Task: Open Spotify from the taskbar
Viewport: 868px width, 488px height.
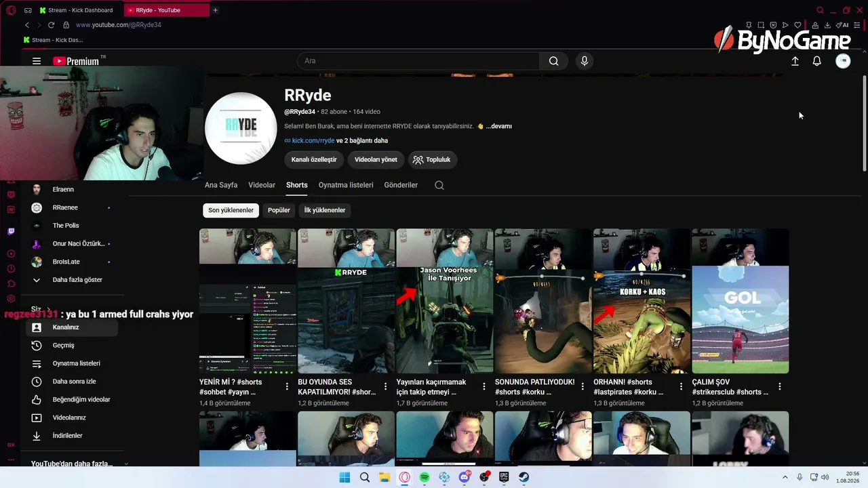Action: [425, 477]
